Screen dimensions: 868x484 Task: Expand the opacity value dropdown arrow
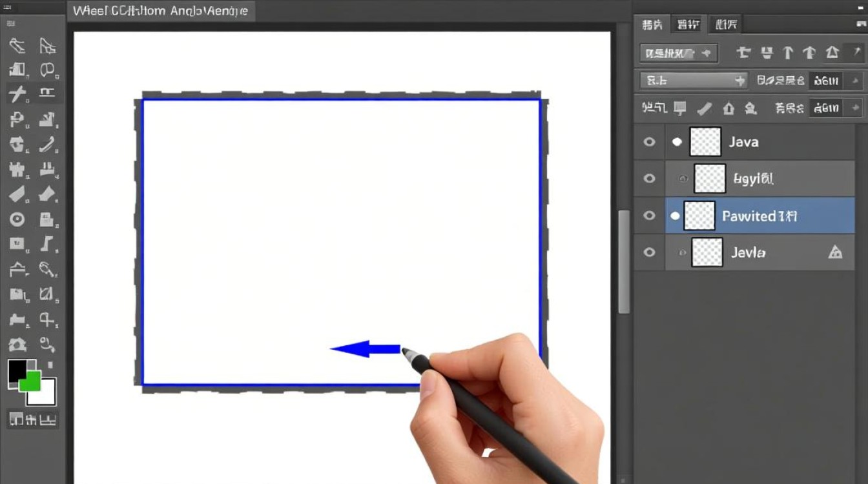856,81
